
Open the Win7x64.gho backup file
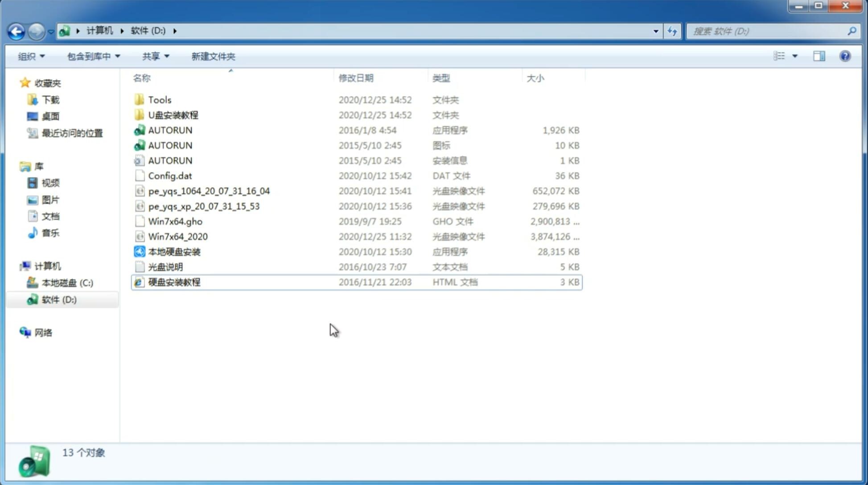point(176,221)
